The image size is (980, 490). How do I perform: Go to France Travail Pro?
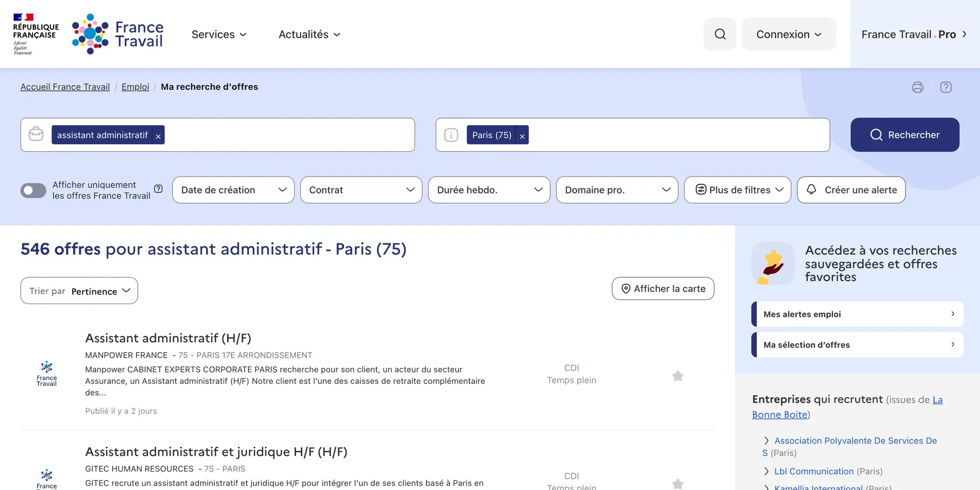click(914, 34)
